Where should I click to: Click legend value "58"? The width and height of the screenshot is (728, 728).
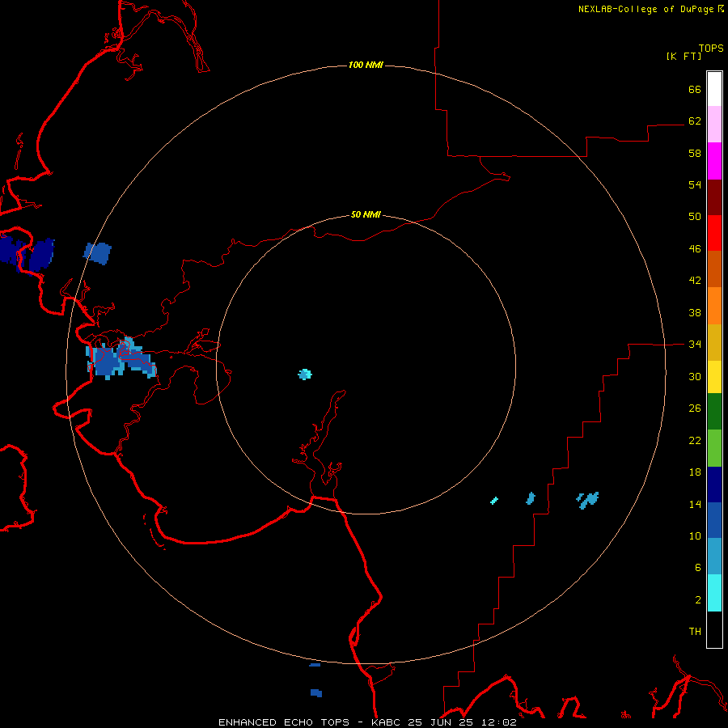tap(695, 153)
